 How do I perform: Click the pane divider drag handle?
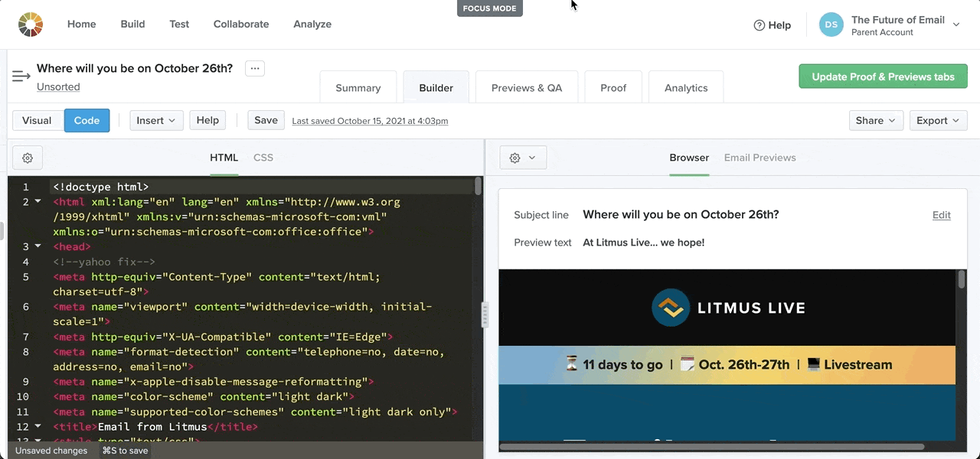tap(485, 315)
